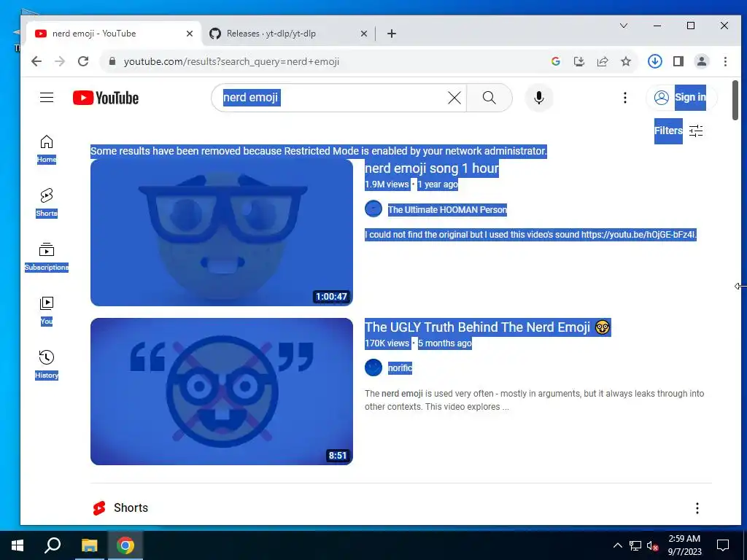
Task: Open norific channel name link
Action: point(400,367)
